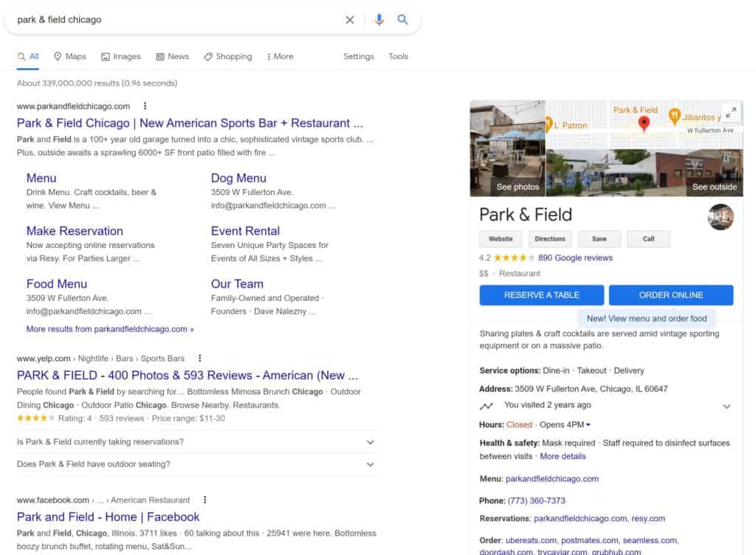Click More results from parkandfieldchicago.com
This screenshot has height=555, width=756.
click(110, 329)
